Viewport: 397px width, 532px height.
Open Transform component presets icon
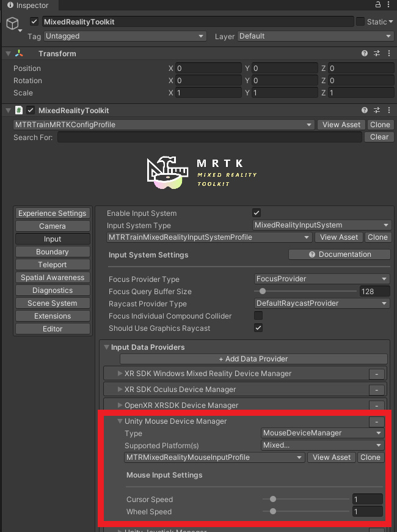click(x=377, y=53)
